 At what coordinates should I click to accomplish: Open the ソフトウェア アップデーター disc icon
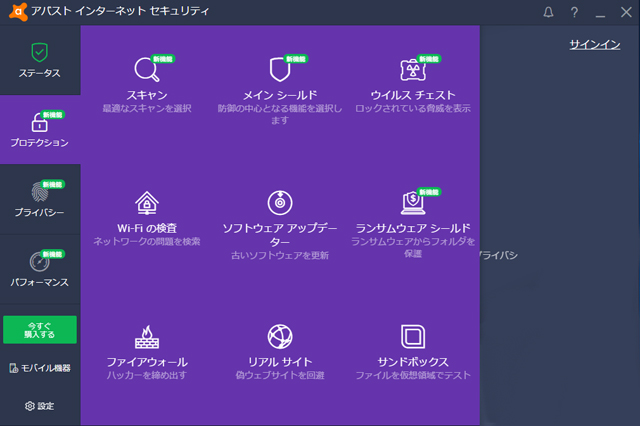click(x=280, y=203)
